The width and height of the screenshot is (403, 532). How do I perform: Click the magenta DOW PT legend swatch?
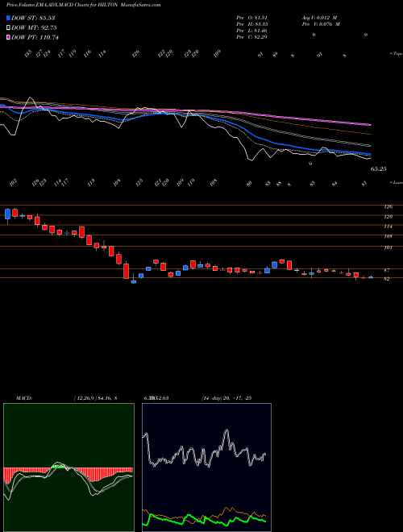pyautogui.click(x=8, y=37)
